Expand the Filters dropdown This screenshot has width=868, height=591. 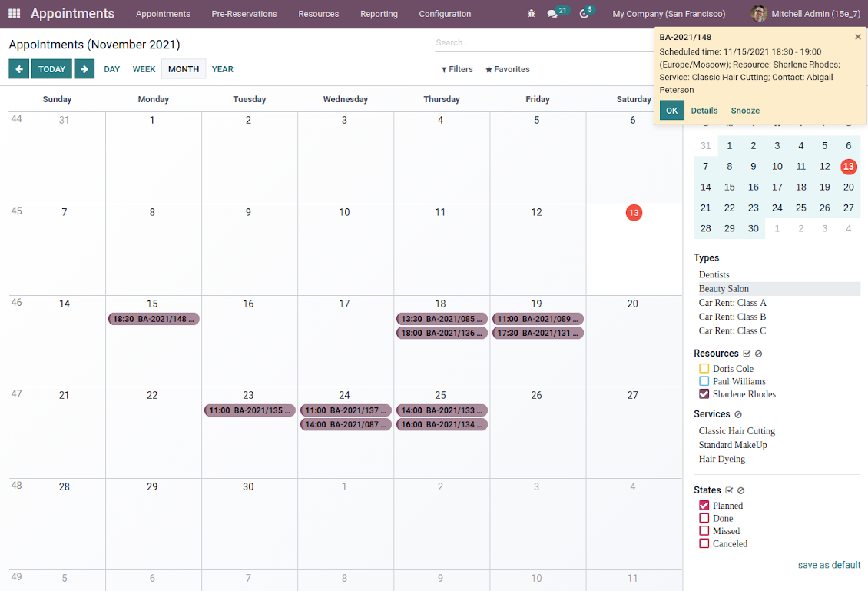[457, 69]
